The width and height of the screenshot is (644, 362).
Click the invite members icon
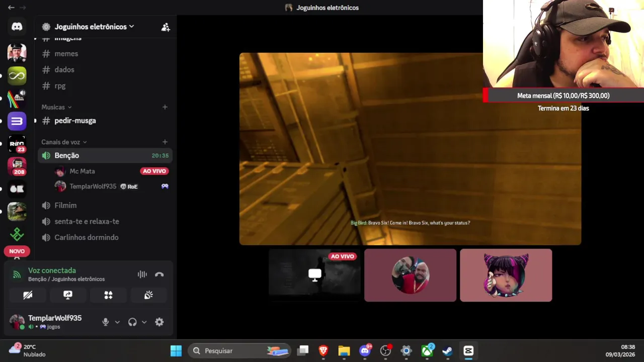click(x=166, y=27)
